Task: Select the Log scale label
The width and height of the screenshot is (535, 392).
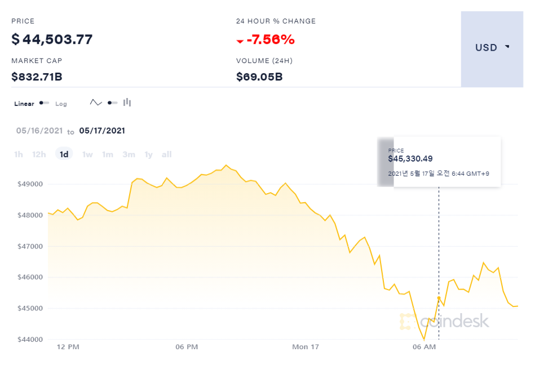Action: [61, 104]
